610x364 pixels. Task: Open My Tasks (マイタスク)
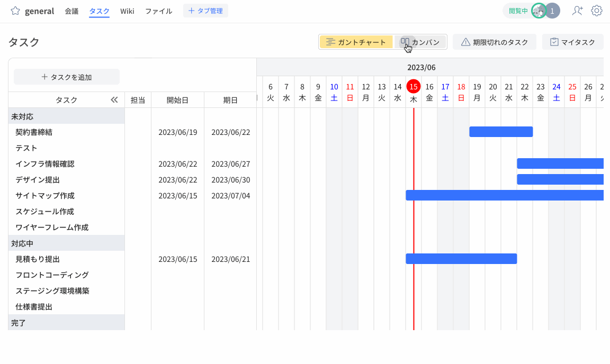click(572, 42)
